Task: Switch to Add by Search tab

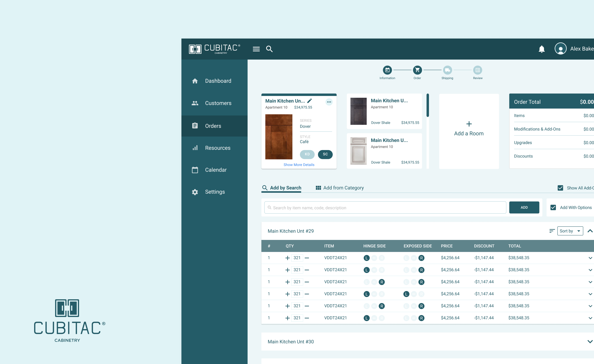Action: [x=282, y=188]
